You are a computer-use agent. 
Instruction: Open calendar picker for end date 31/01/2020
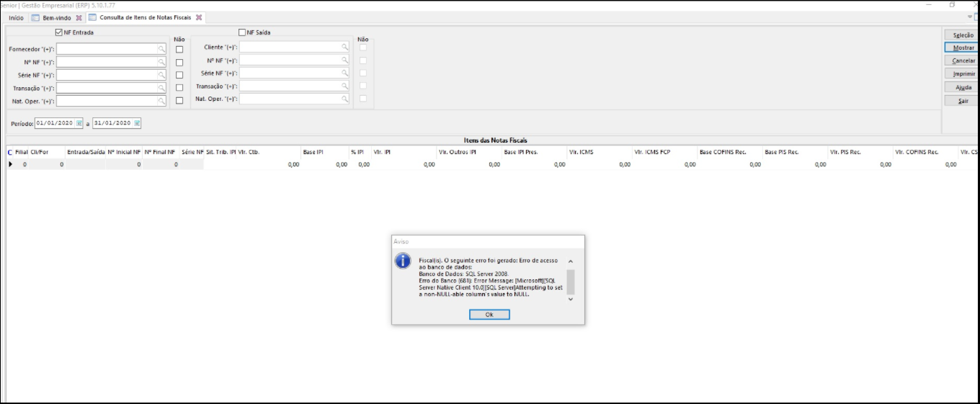137,123
